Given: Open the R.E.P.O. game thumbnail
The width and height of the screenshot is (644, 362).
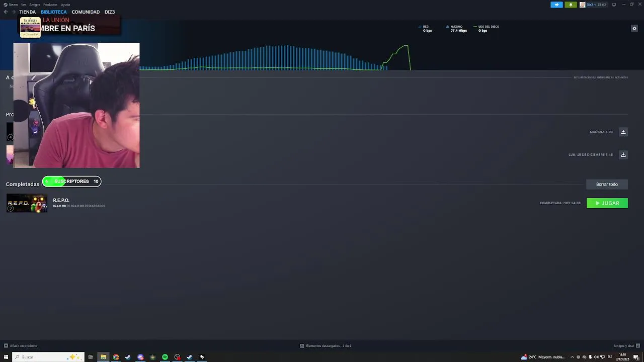Looking at the screenshot, I should point(27,203).
